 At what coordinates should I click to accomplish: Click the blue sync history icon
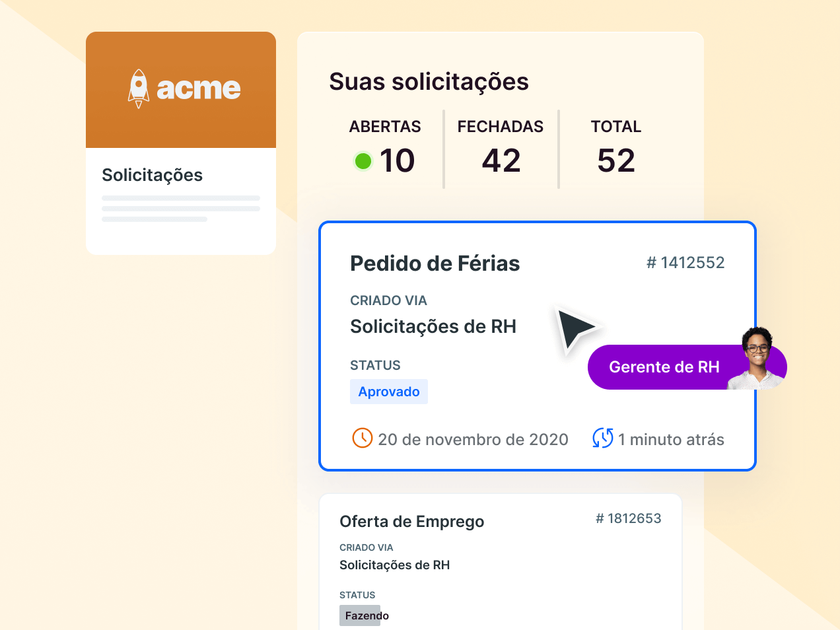tap(602, 438)
